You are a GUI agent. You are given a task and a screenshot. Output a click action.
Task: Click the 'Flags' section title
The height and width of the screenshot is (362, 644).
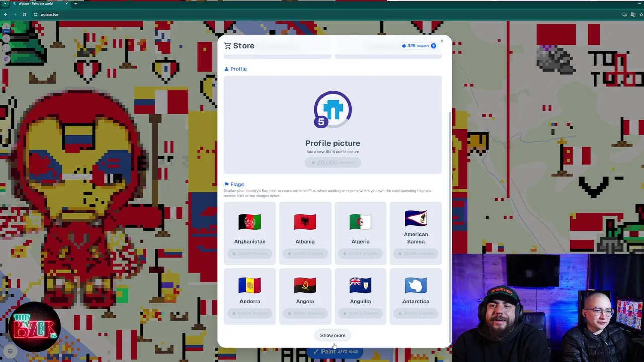[x=237, y=184]
